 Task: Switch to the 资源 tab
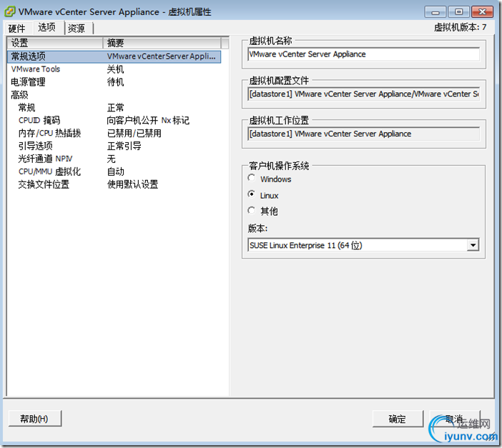pyautogui.click(x=77, y=29)
